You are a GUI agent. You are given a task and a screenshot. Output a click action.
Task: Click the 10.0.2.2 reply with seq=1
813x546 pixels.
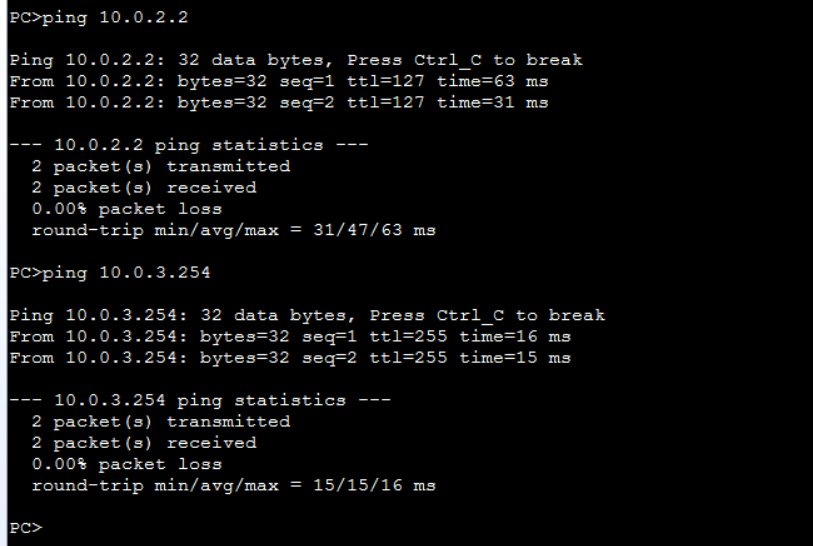[x=278, y=81]
